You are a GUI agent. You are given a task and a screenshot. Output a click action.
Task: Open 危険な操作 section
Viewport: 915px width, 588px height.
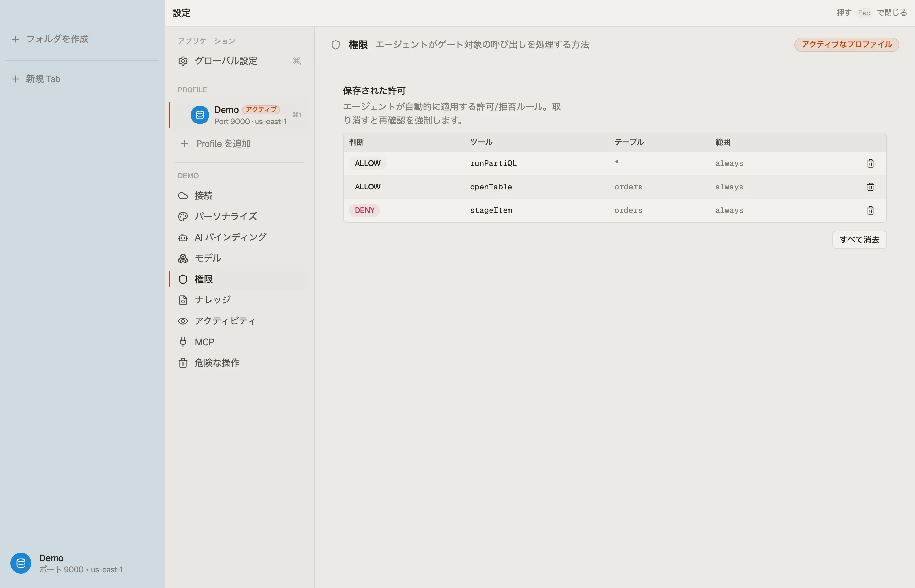(x=239, y=363)
